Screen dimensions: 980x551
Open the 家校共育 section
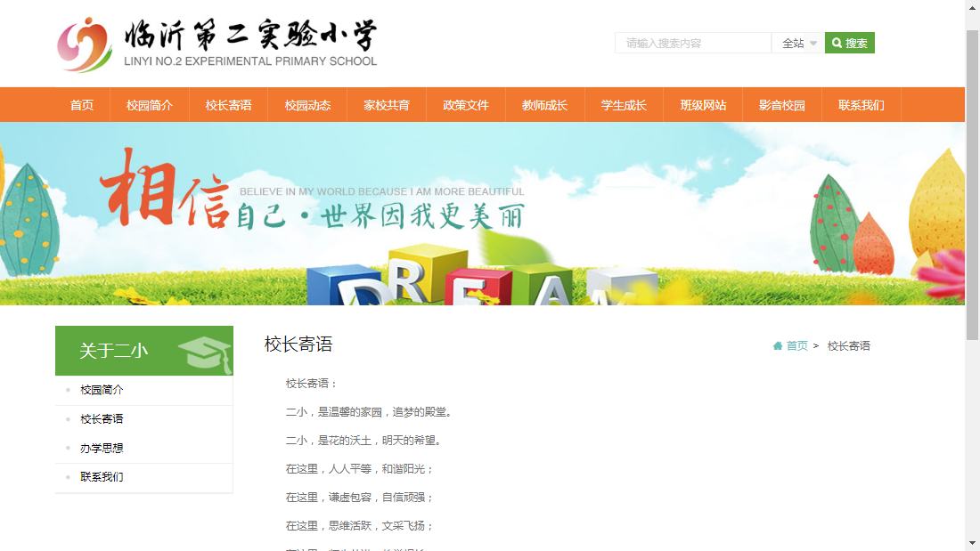pyautogui.click(x=386, y=104)
